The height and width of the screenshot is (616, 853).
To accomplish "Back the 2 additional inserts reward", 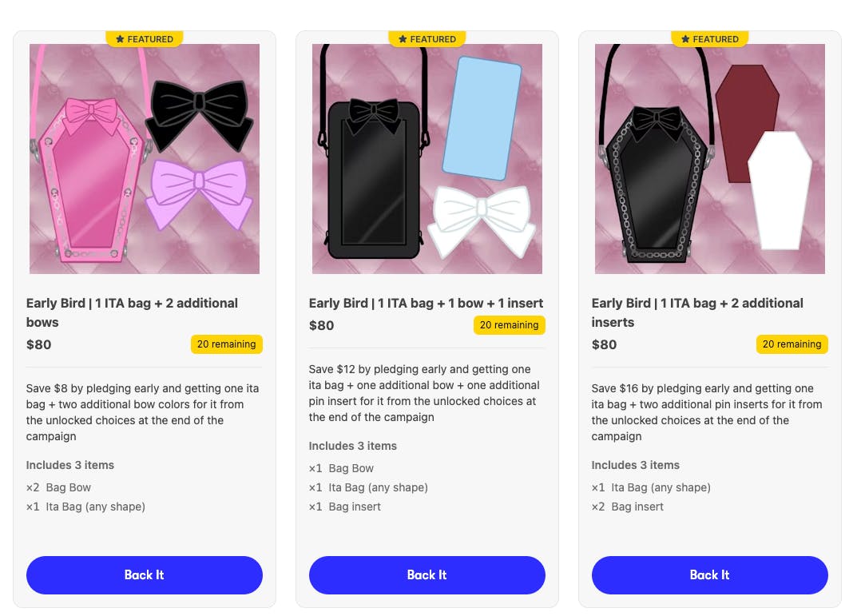I will [710, 575].
